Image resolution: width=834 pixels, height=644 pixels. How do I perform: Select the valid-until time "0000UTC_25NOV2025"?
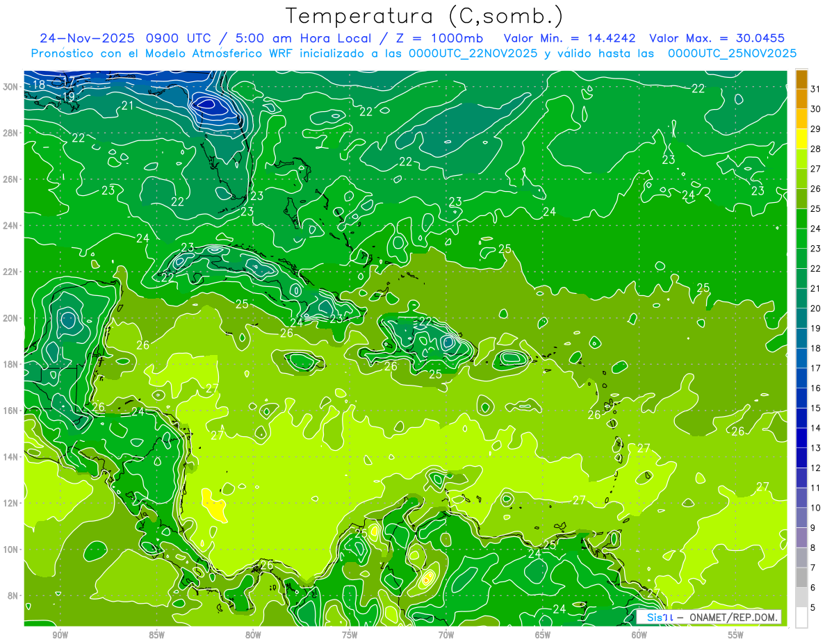pos(733,53)
